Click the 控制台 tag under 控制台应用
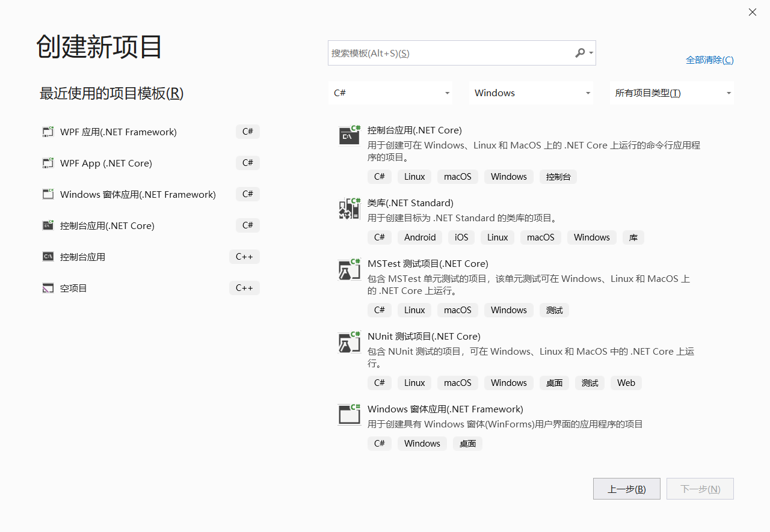The width and height of the screenshot is (770, 532). click(558, 177)
